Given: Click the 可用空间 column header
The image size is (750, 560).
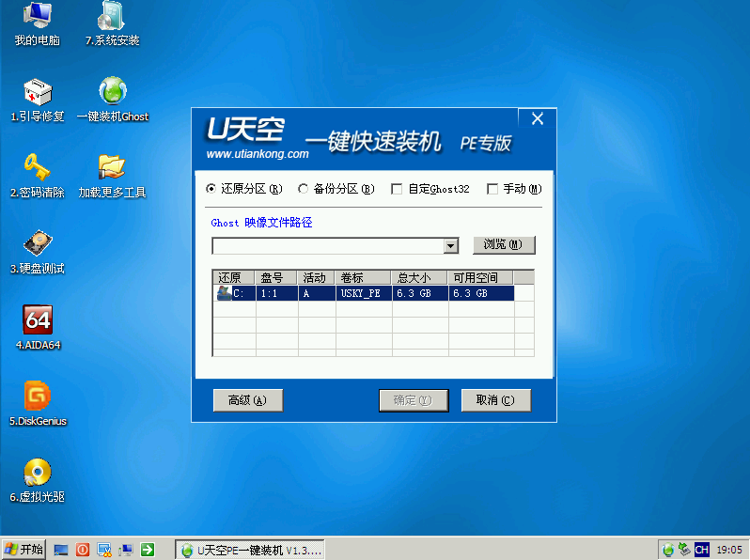Looking at the screenshot, I should (x=480, y=278).
